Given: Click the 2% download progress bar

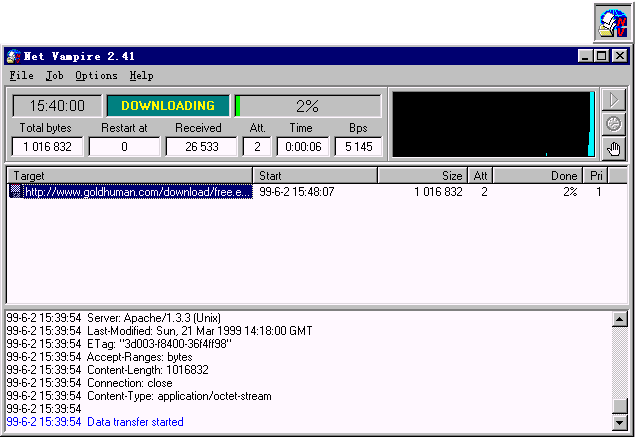Looking at the screenshot, I should coord(307,106).
